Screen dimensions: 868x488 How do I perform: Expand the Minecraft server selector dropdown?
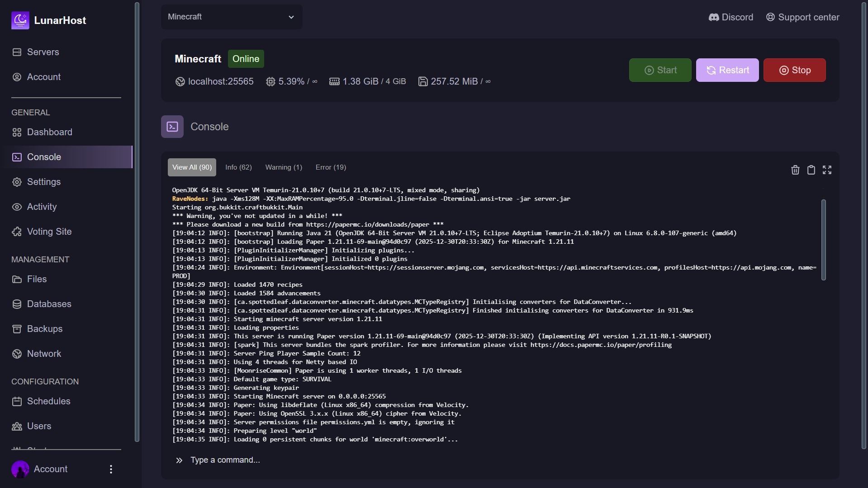232,17
